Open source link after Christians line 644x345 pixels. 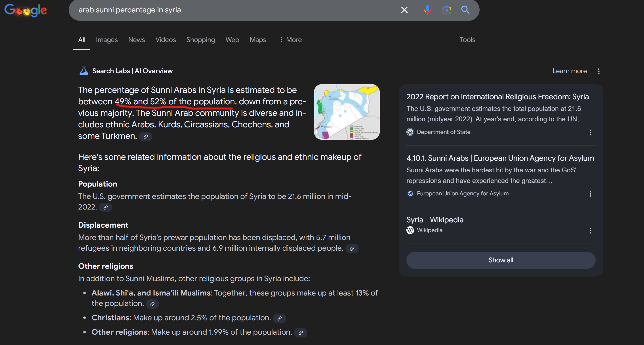tap(279, 318)
